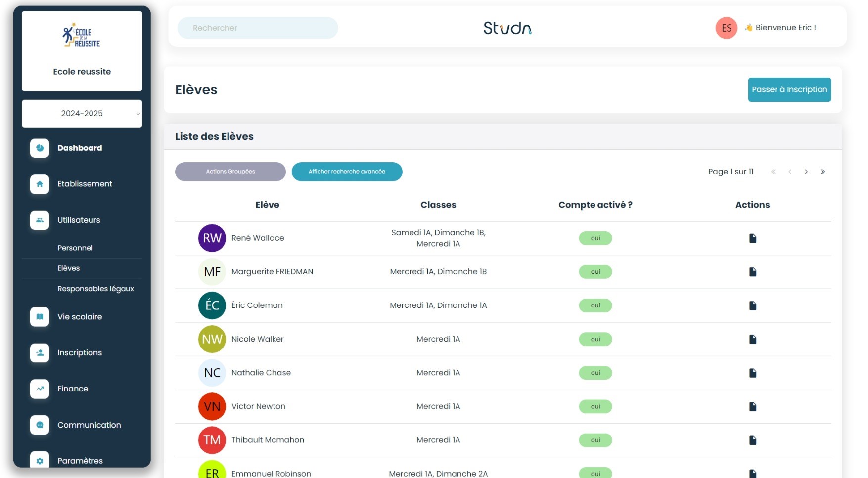Select Personnel in the sidebar submenu

point(75,248)
